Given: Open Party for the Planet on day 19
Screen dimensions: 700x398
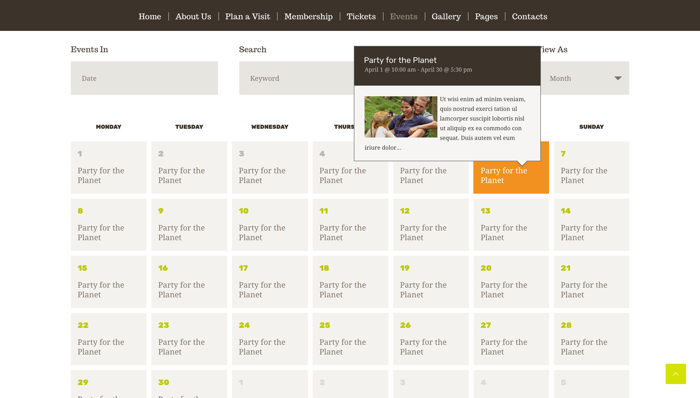Looking at the screenshot, I should pos(423,290).
